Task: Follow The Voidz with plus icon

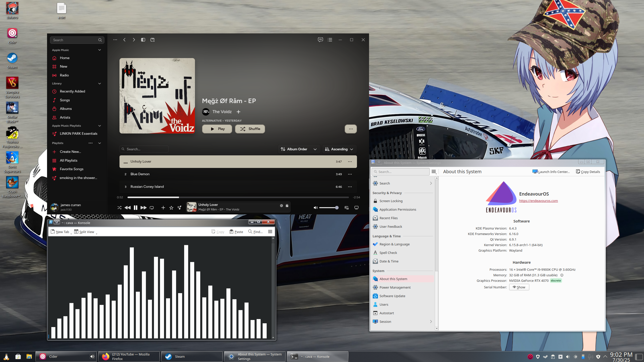Action: pos(238,112)
